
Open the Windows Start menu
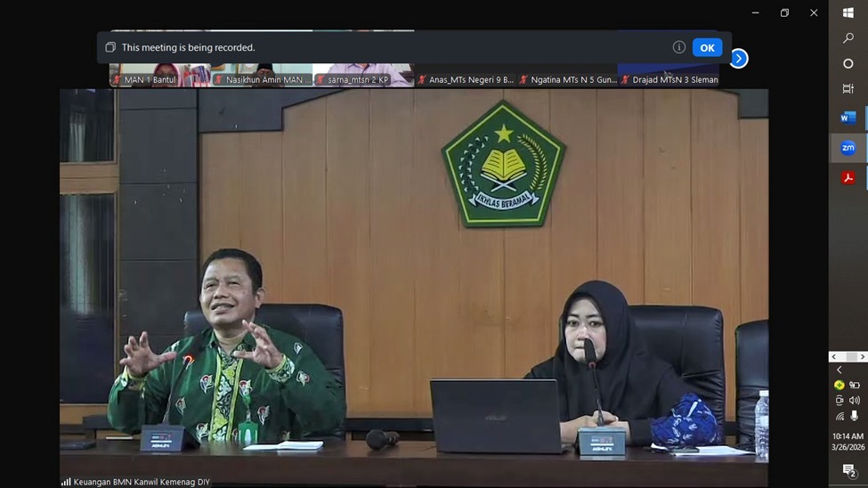(848, 12)
